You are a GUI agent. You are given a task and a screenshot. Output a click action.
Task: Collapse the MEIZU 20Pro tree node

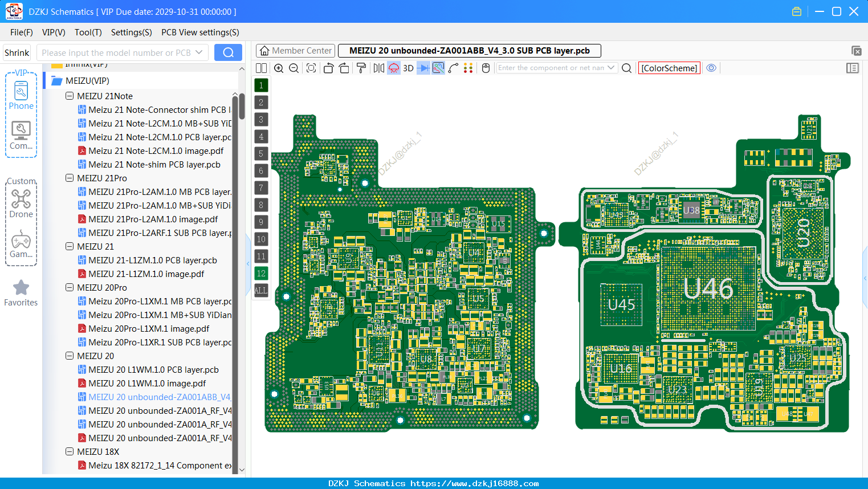point(70,288)
